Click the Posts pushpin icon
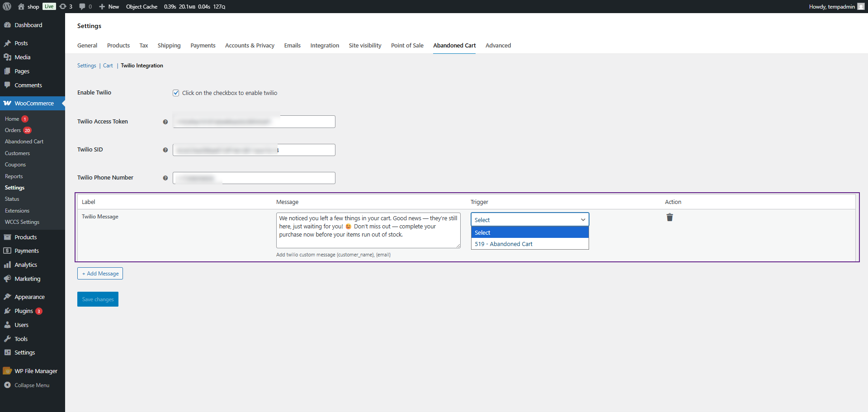Viewport: 868px width, 412px height. (7, 43)
